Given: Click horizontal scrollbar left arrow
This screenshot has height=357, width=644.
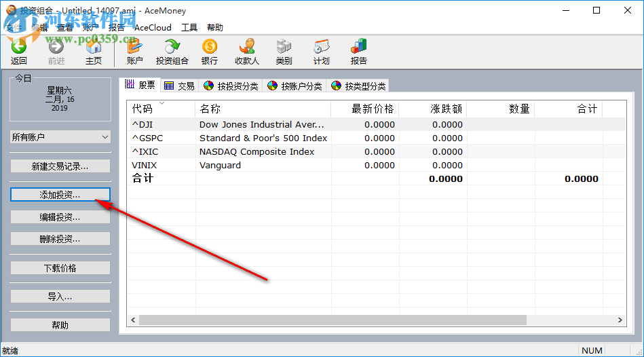Looking at the screenshot, I should coord(133,320).
